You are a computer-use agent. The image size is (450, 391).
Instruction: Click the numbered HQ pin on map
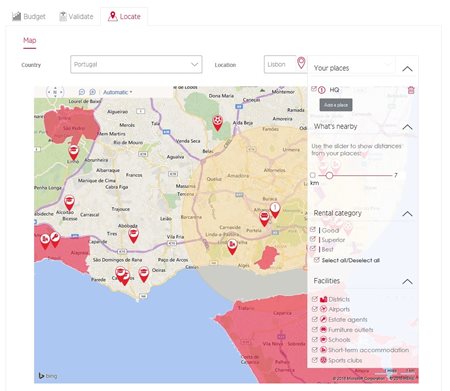[275, 210]
